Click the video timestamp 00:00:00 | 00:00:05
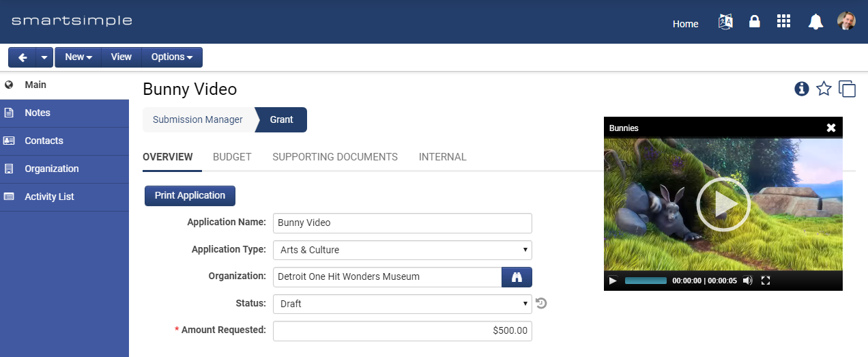The height and width of the screenshot is (357, 868). coord(705,281)
